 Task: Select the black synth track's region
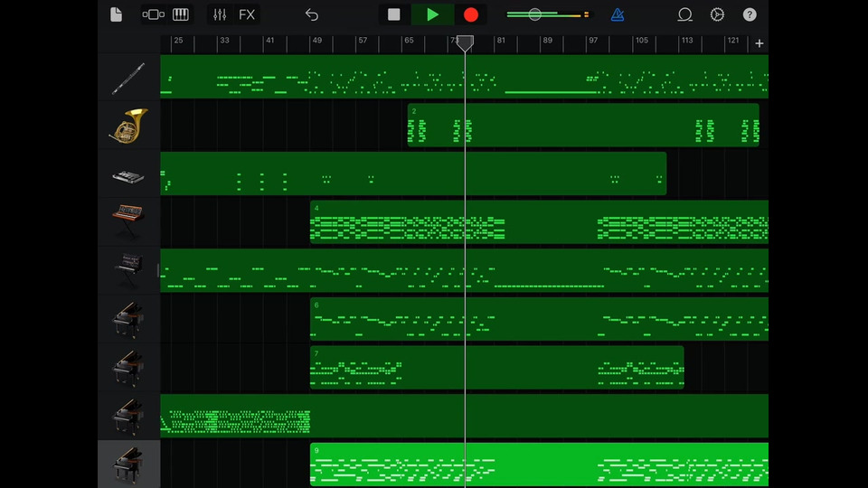point(465,270)
